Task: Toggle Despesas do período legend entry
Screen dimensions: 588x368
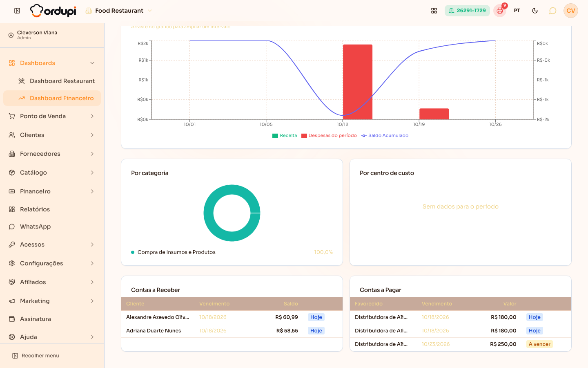Action: 329,135
